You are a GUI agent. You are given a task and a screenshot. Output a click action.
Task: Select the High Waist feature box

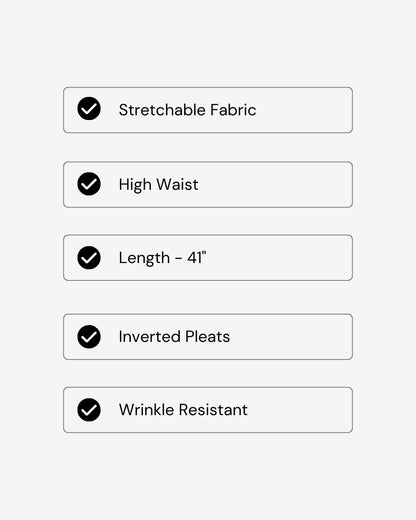208,184
